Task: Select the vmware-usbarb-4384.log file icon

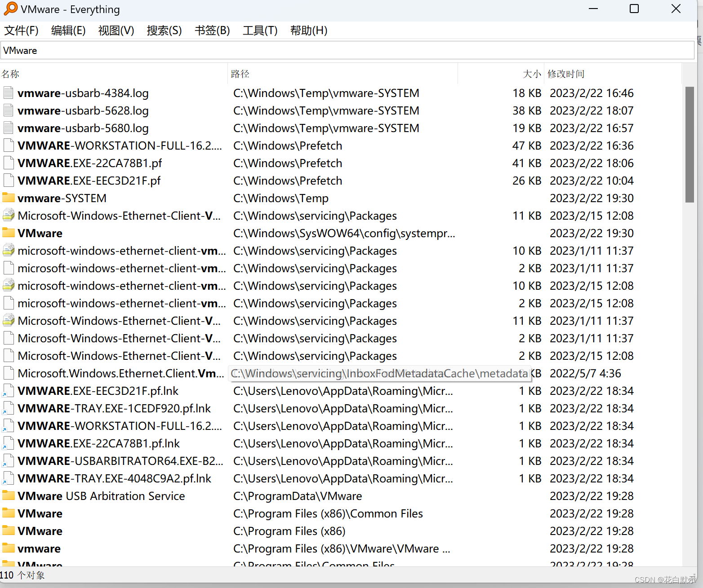Action: click(8, 93)
